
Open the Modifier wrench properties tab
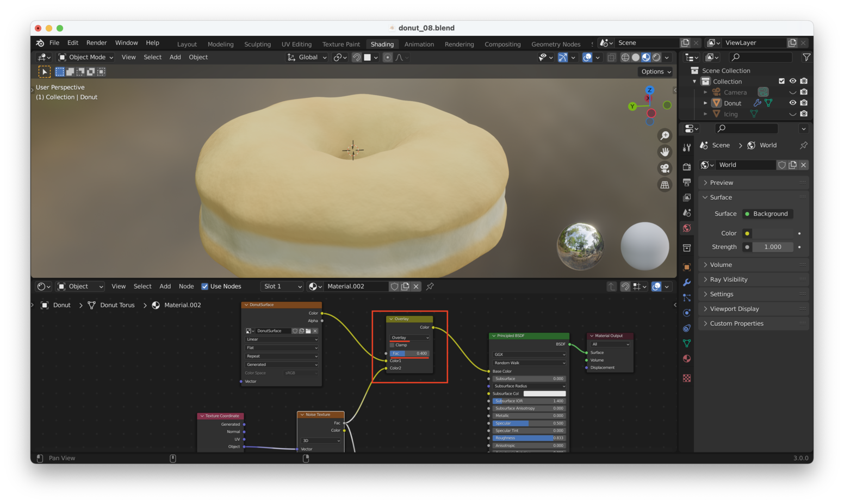click(687, 282)
